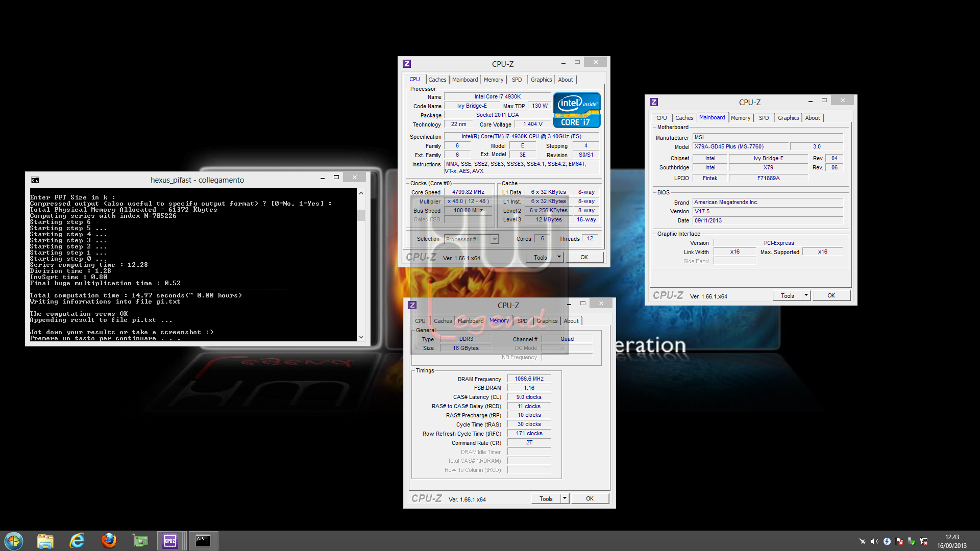This screenshot has width=980, height=551.
Task: Click the Bluetooth tray icon
Action: (887, 541)
